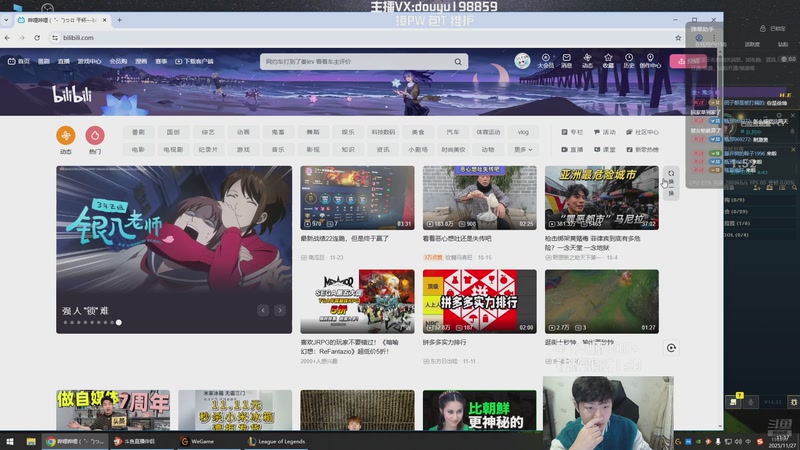800x450 pixels.
Task: Open 收藏 favorites star icon
Action: 608,61
